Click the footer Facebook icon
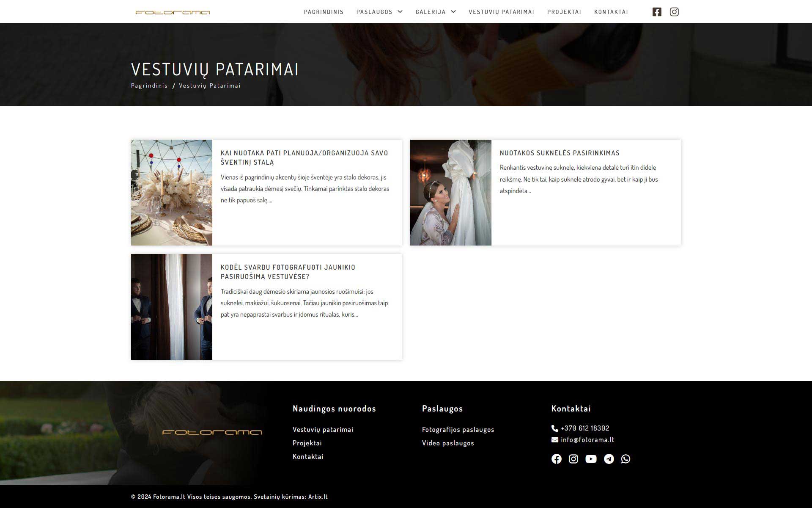The image size is (812, 508). pyautogui.click(x=557, y=459)
